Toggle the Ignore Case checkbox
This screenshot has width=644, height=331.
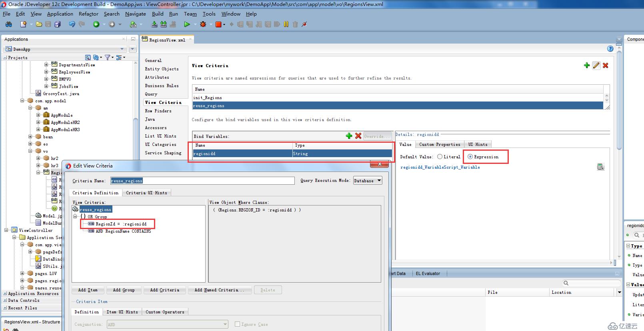tap(237, 324)
